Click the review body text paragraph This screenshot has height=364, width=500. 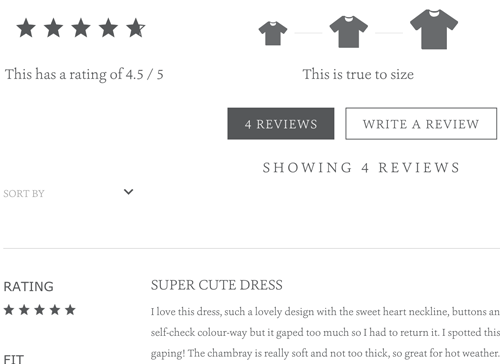click(325, 332)
